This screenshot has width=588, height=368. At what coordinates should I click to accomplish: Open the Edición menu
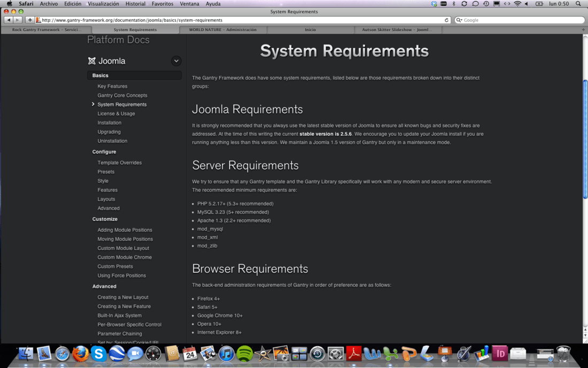pos(73,4)
